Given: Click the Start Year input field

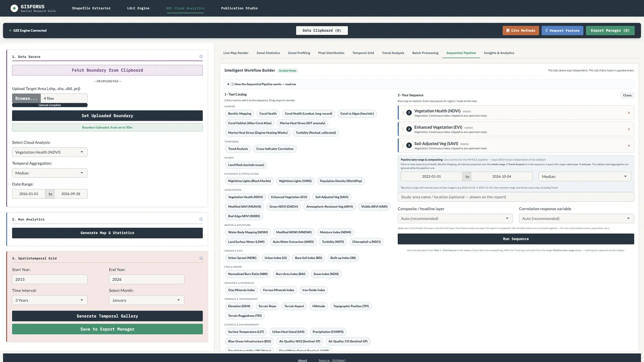Looking at the screenshot, I should click(50, 280).
